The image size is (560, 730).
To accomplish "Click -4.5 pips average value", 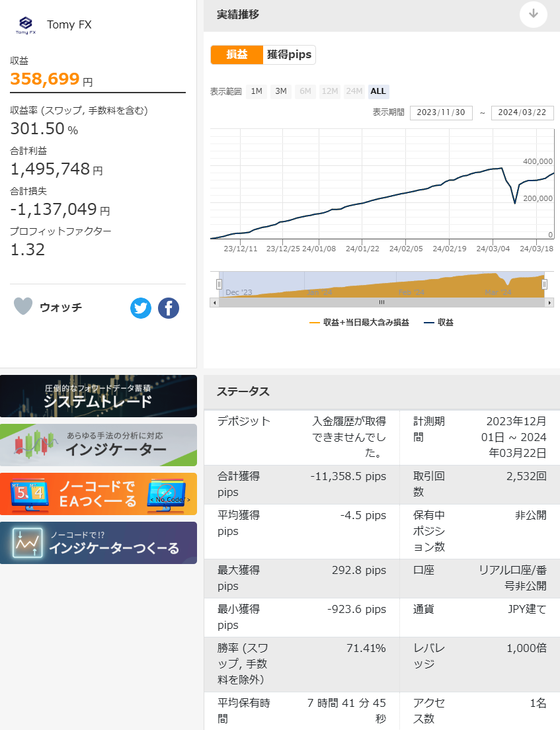I will click(363, 515).
